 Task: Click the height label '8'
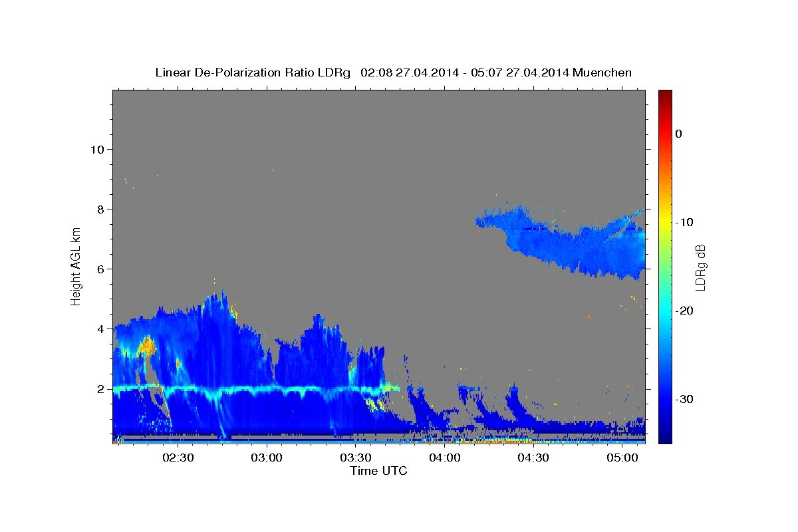(x=100, y=209)
